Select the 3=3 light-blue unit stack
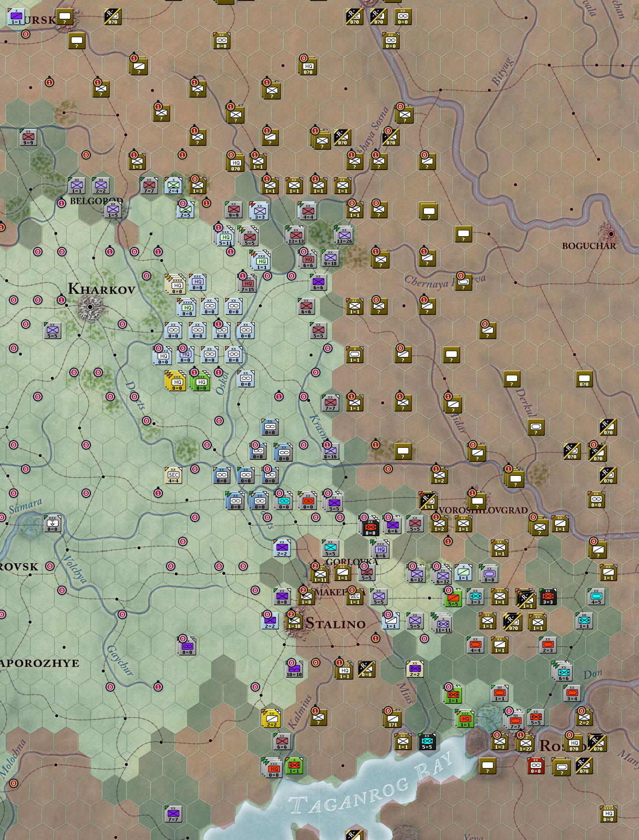The image size is (639, 840). [x=259, y=211]
